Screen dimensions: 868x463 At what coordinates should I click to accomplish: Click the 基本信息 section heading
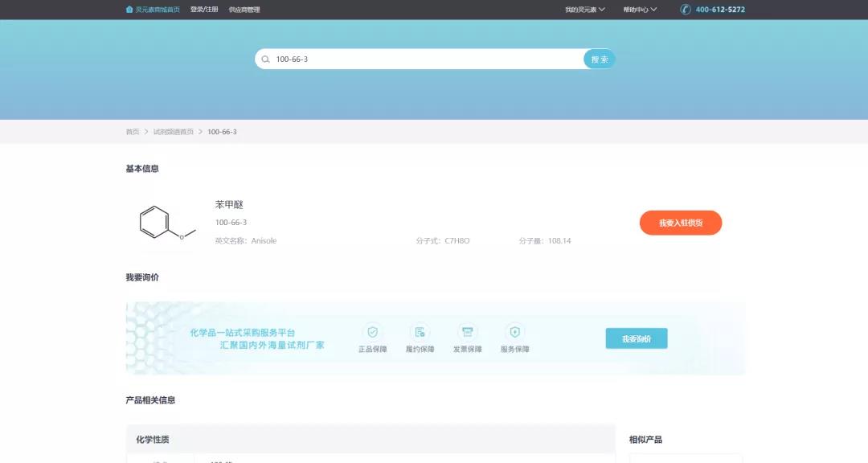[142, 169]
